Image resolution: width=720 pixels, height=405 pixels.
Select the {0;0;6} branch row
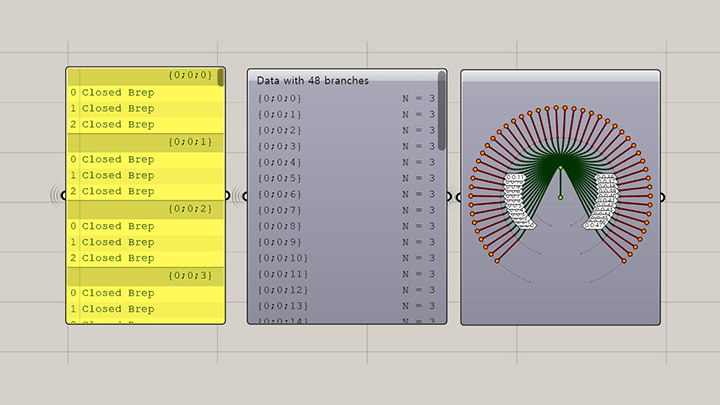[346, 195]
